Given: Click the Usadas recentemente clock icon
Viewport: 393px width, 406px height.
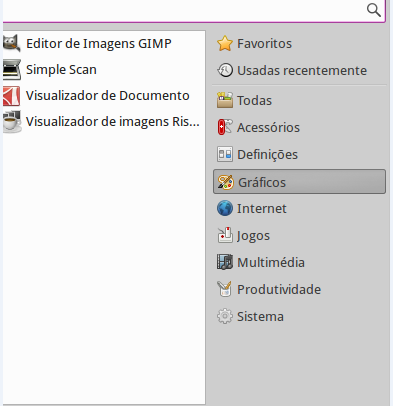Looking at the screenshot, I should point(225,70).
